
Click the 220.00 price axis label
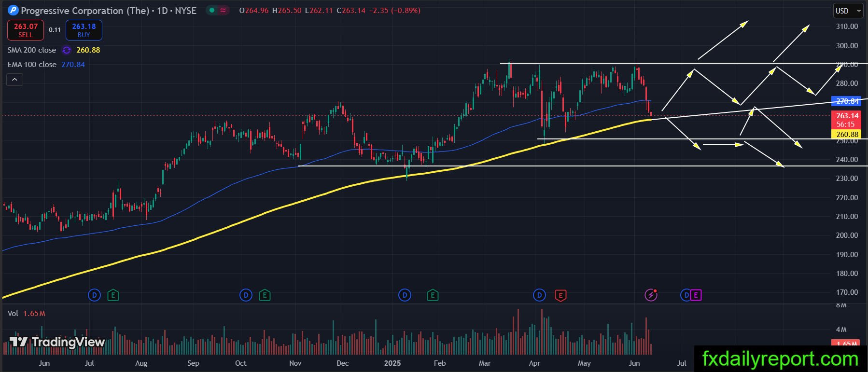[847, 198]
